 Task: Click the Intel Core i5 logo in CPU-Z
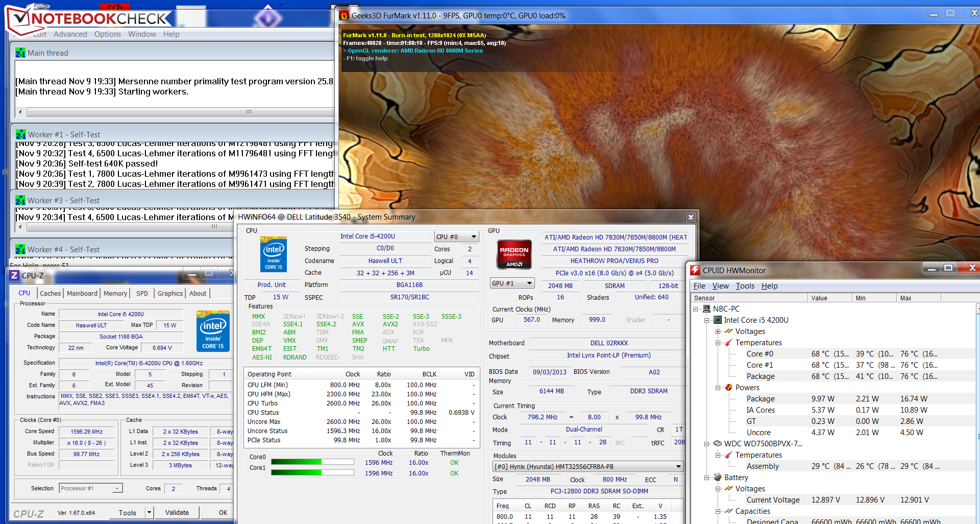(x=213, y=331)
